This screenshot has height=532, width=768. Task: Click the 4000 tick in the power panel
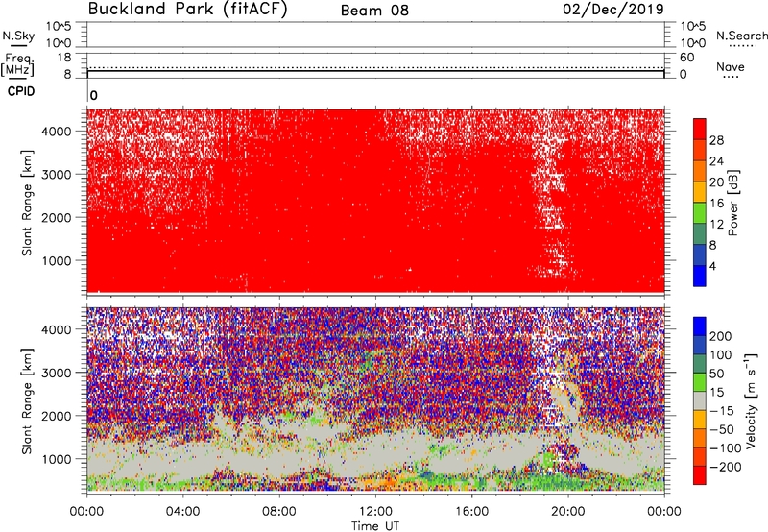[56, 132]
